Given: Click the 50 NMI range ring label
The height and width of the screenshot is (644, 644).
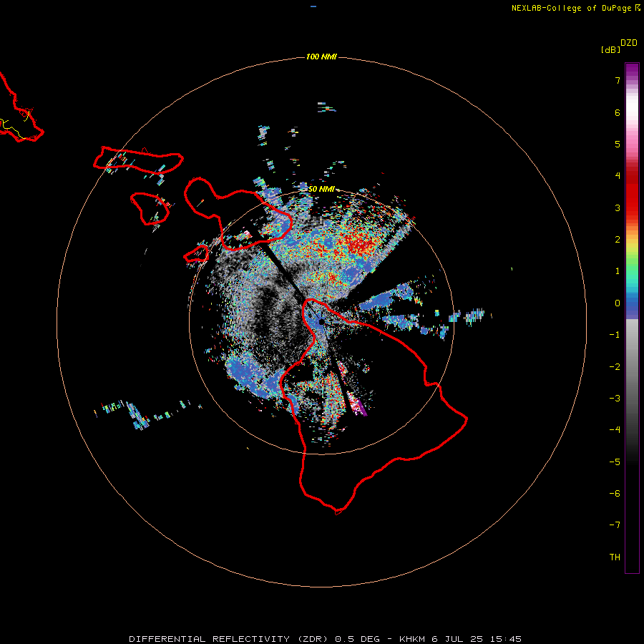Looking at the screenshot, I should pos(321,189).
